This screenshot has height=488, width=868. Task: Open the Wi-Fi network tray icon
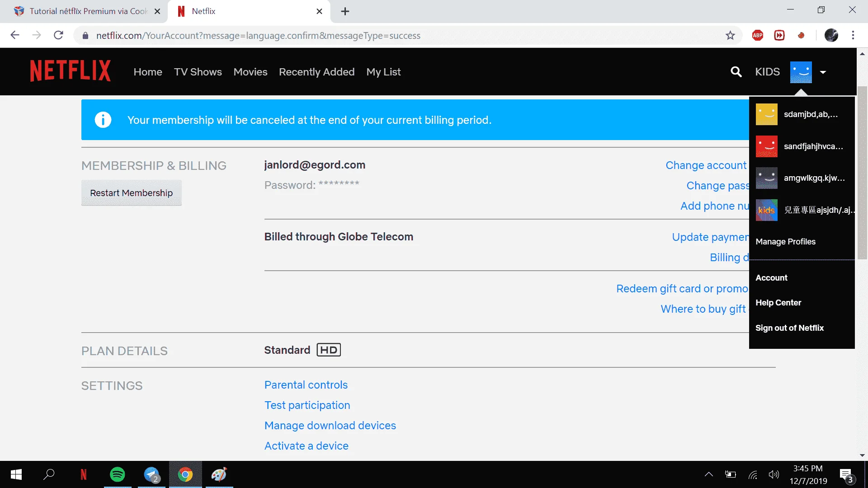point(752,474)
